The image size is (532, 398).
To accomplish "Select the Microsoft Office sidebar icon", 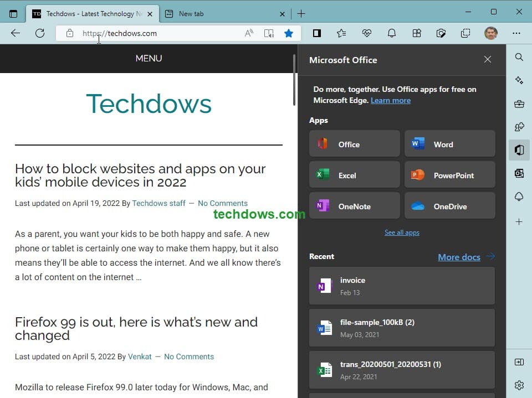I will 519,150.
